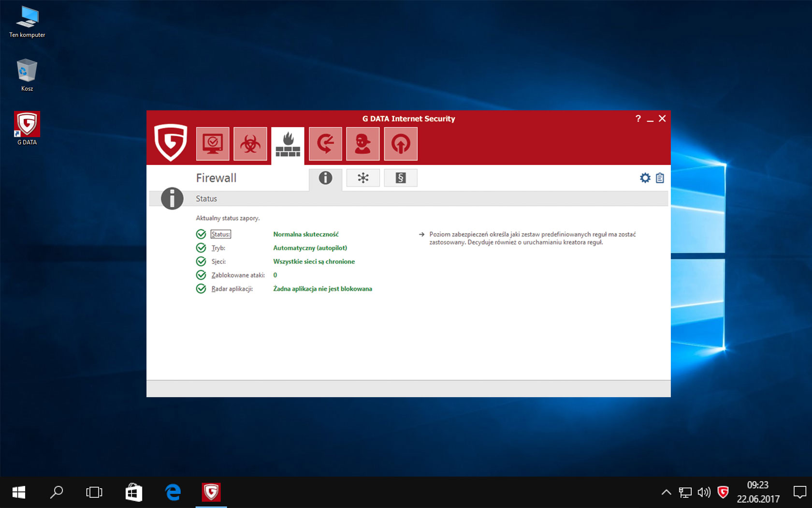Open help via question mark button
The image size is (812, 508).
pos(638,119)
